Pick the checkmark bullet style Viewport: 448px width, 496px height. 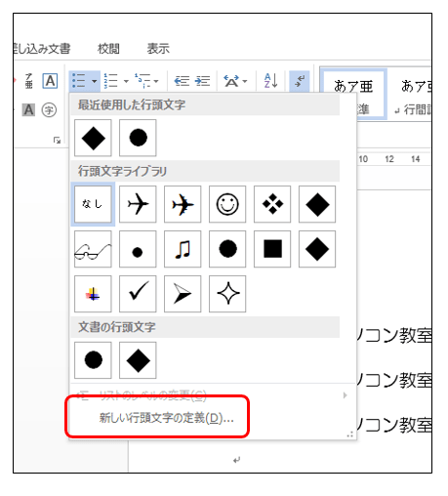click(x=138, y=294)
